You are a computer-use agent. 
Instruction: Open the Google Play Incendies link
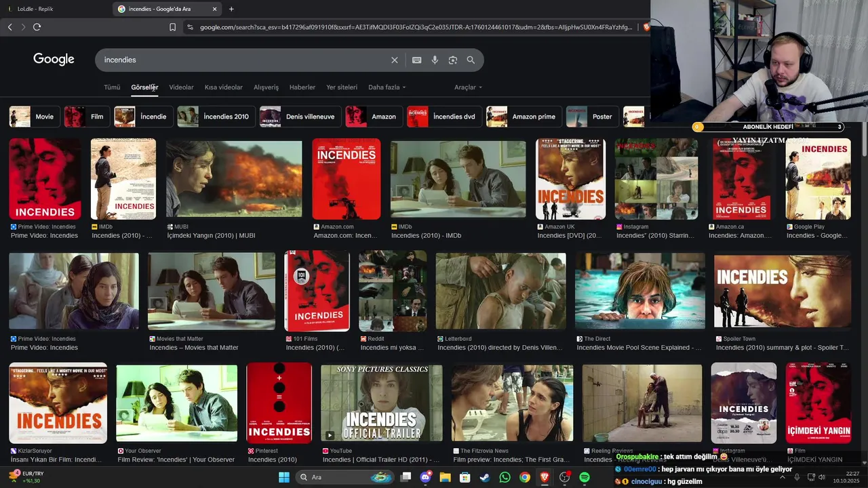pos(817,236)
